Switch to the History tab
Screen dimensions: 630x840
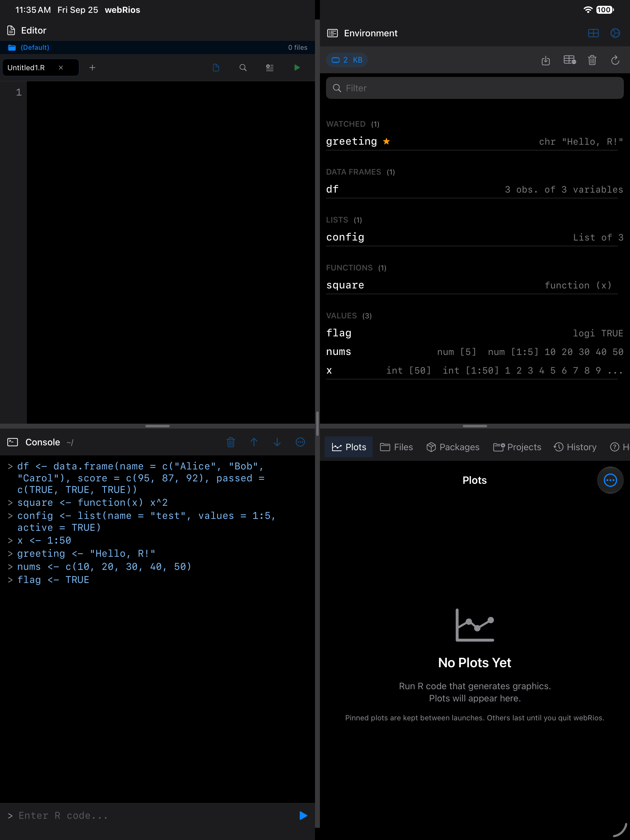575,447
